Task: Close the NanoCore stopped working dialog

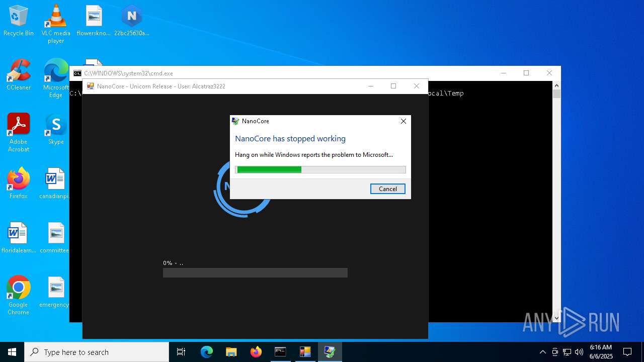Action: [403, 121]
